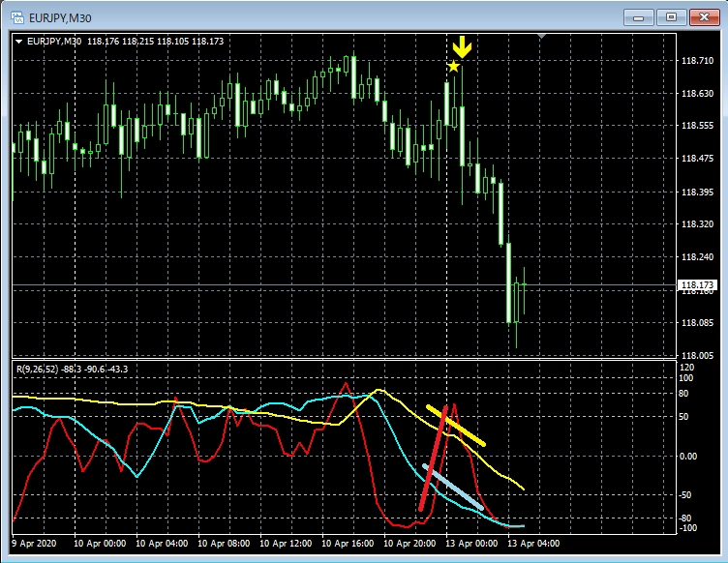The width and height of the screenshot is (728, 563).
Task: Maximize the EURJPY chart window
Action: [x=671, y=16]
